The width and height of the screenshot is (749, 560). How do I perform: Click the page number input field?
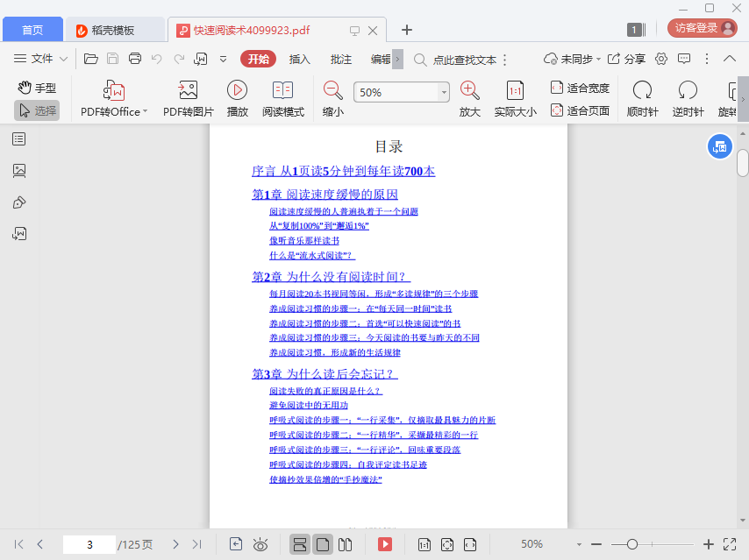pos(89,544)
